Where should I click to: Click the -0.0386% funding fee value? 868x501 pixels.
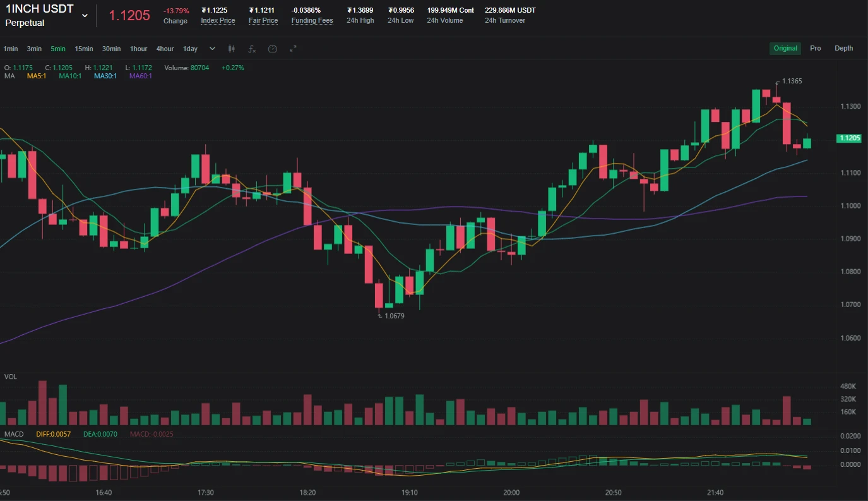pos(306,11)
